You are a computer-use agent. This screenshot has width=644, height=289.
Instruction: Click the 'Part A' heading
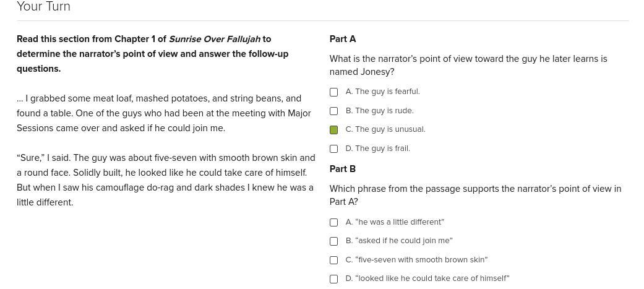tap(342, 39)
